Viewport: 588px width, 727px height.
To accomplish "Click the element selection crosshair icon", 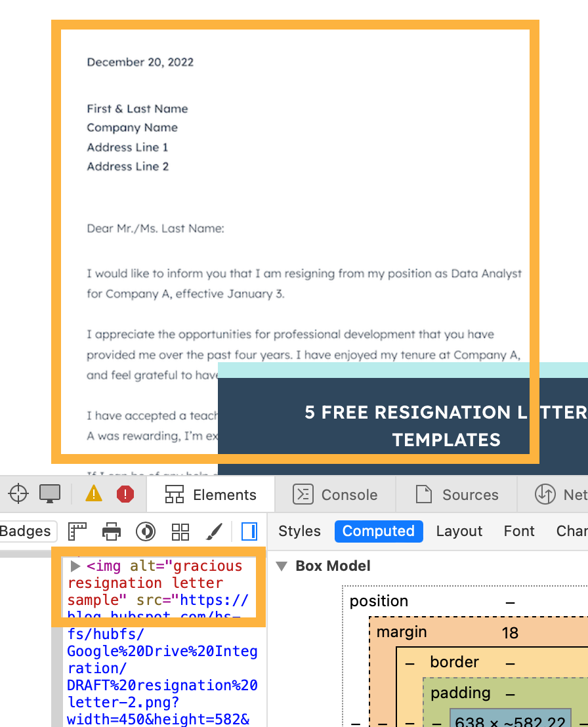I will coord(18,493).
